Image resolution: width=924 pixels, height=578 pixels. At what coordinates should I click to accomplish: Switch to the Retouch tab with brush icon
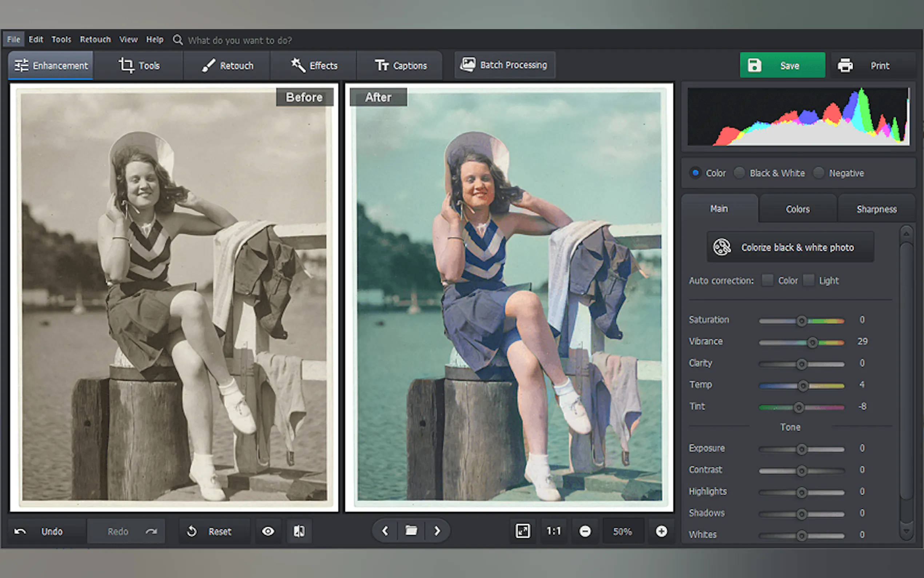pyautogui.click(x=227, y=66)
